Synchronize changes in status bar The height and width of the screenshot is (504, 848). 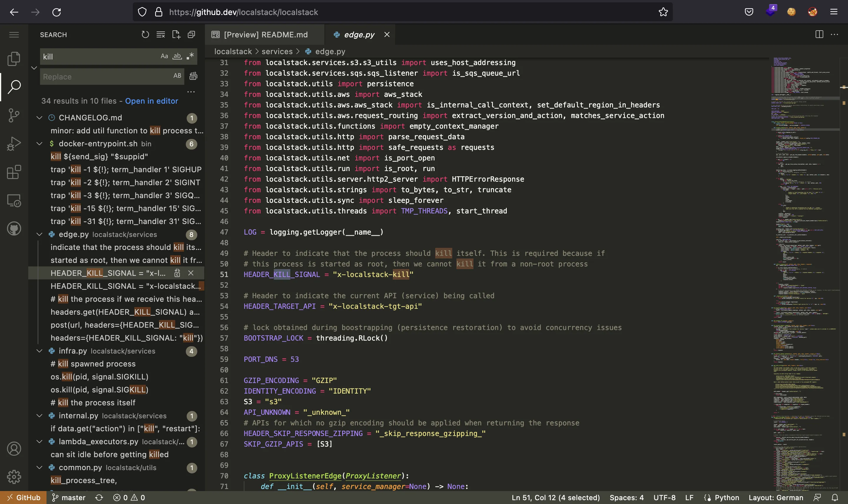click(99, 498)
